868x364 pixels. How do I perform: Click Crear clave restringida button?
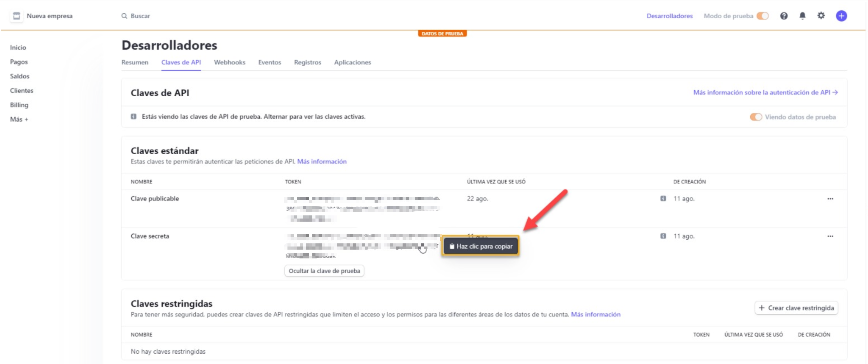796,308
